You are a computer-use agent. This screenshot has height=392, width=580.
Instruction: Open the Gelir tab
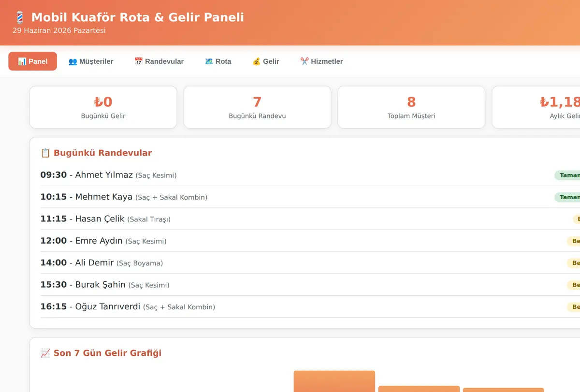coord(266,61)
